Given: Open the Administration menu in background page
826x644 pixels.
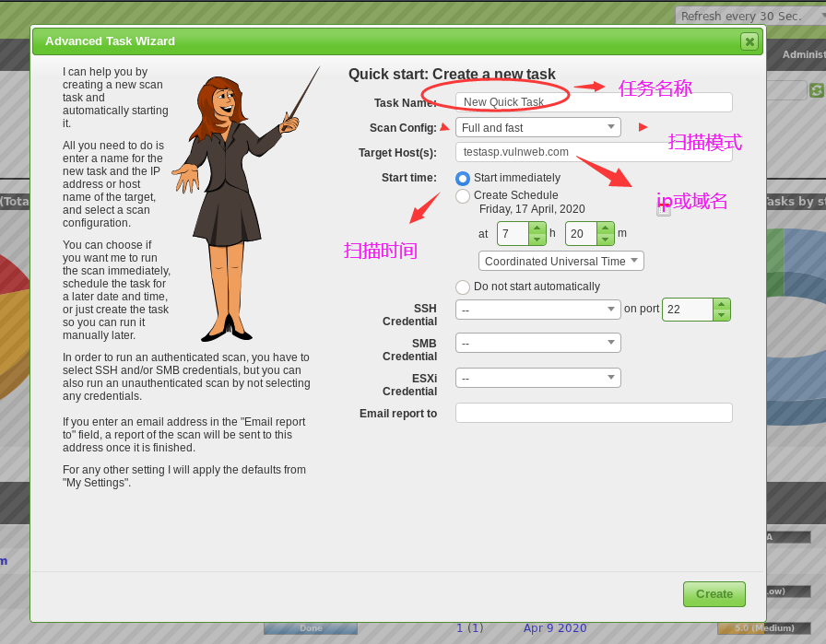Looking at the screenshot, I should (803, 54).
